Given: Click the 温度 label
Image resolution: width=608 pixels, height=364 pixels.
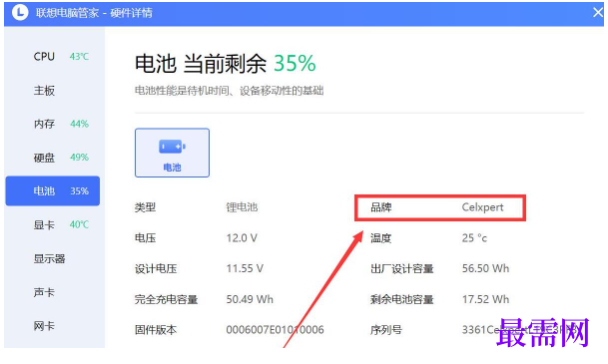Looking at the screenshot, I should (x=381, y=238).
